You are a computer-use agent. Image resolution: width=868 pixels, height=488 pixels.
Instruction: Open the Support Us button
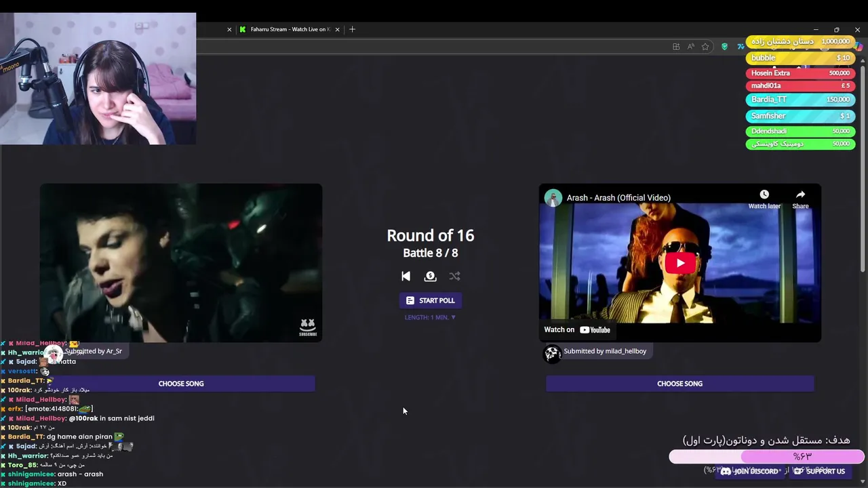point(819,471)
